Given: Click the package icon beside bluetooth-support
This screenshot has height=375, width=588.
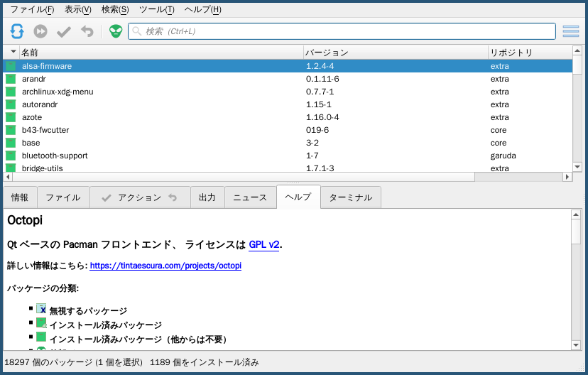Looking at the screenshot, I should [x=11, y=156].
